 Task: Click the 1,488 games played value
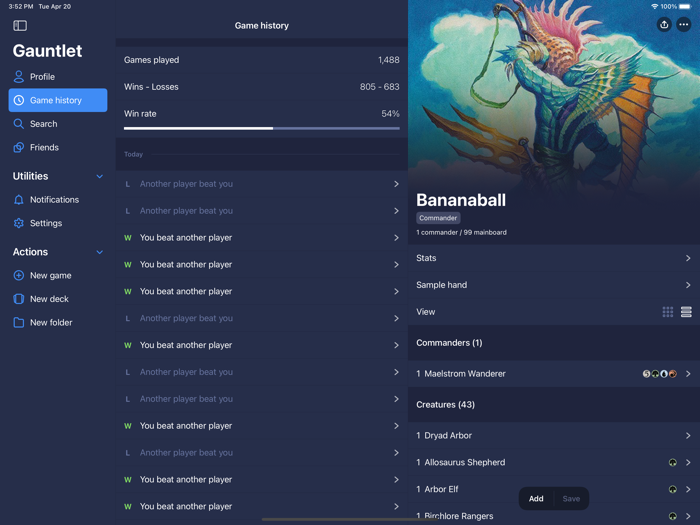pyautogui.click(x=388, y=60)
